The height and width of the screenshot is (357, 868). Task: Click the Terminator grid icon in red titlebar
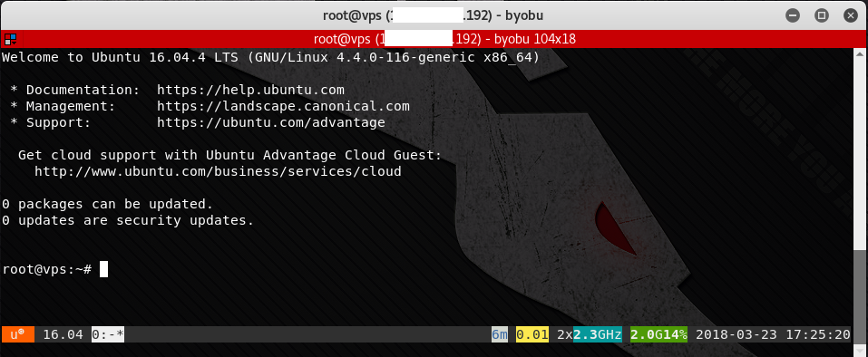[10, 39]
